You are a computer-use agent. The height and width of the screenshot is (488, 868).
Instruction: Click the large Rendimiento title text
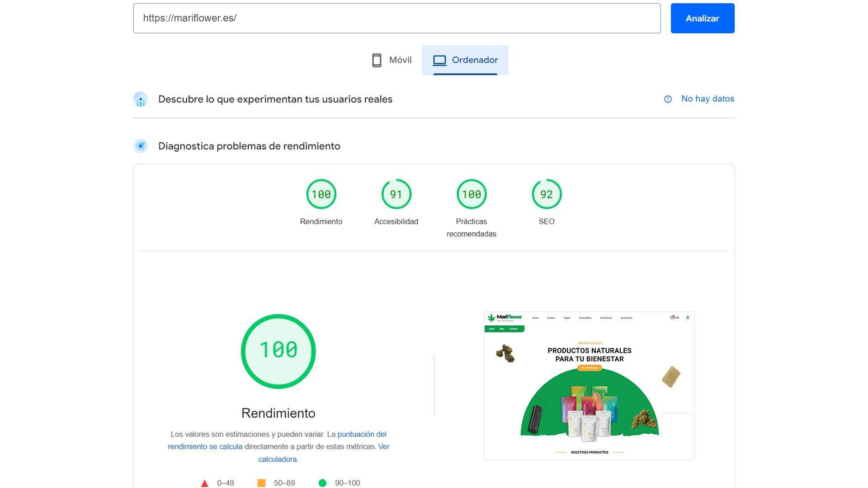(x=278, y=413)
